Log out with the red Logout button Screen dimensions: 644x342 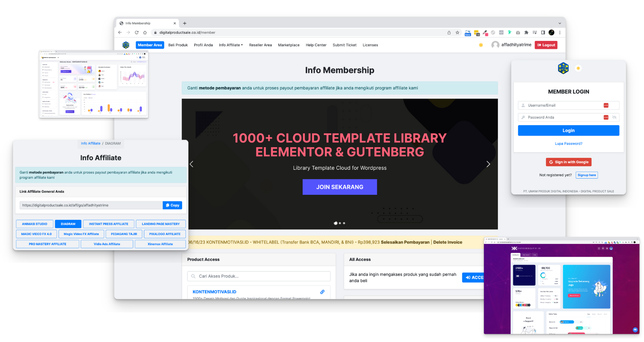546,45
